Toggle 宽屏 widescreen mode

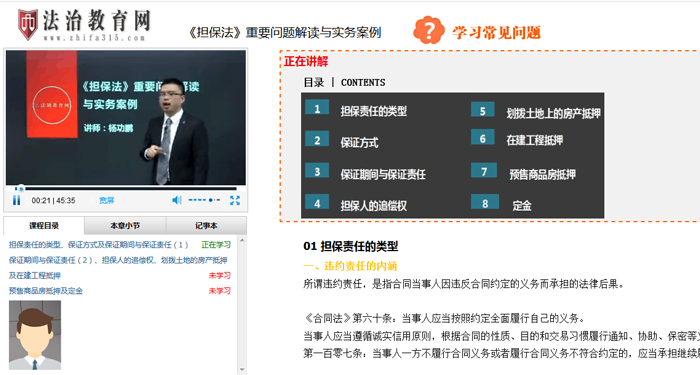point(107,200)
